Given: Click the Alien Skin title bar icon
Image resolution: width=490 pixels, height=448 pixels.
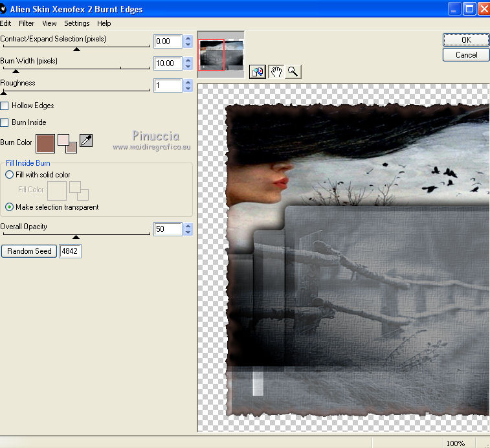Looking at the screenshot, I should [3, 9].
